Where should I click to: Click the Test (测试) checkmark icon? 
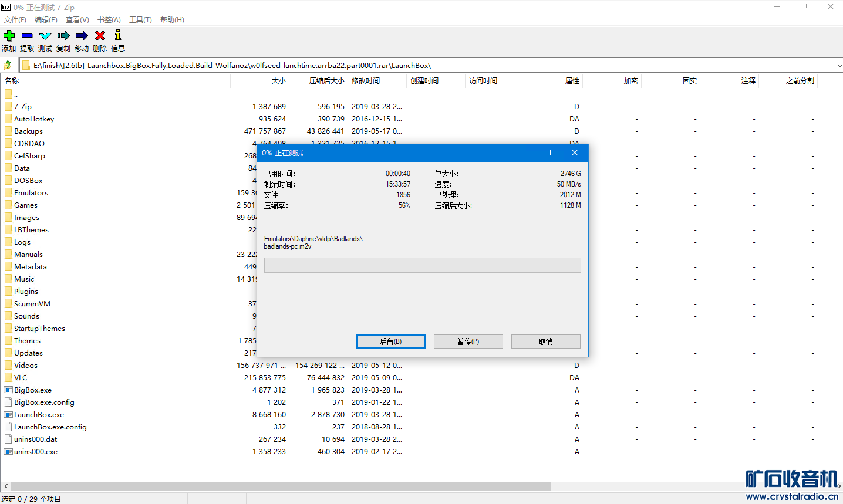45,36
